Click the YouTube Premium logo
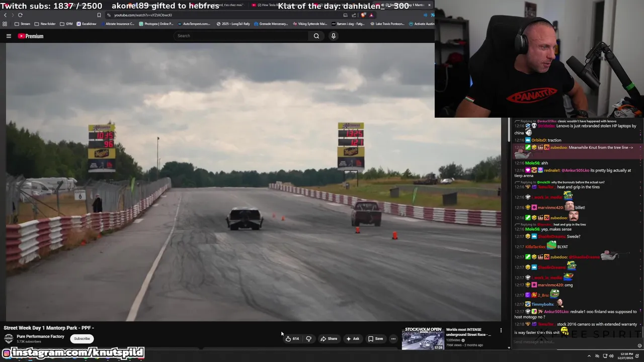 (31, 36)
